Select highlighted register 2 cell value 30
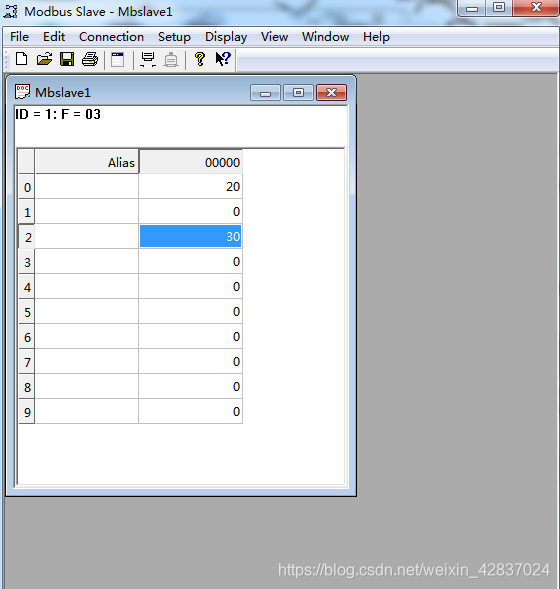Viewport: 560px width, 589px height. tap(190, 236)
